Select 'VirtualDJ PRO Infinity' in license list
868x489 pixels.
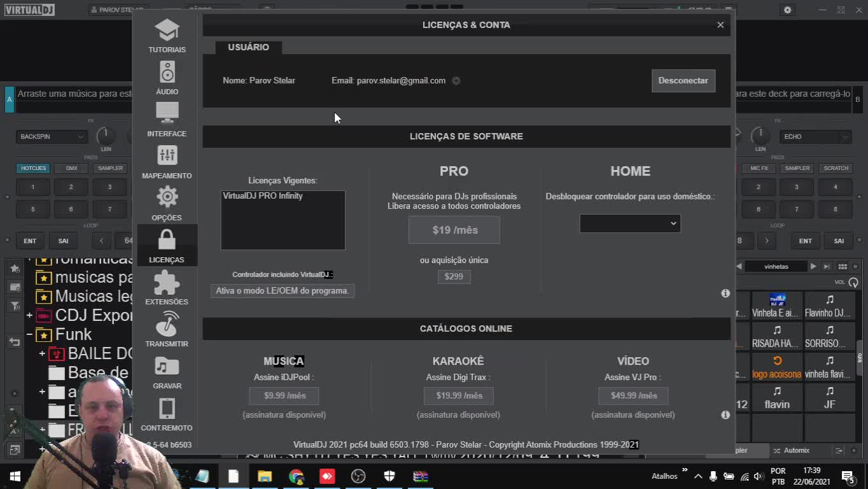(x=263, y=196)
